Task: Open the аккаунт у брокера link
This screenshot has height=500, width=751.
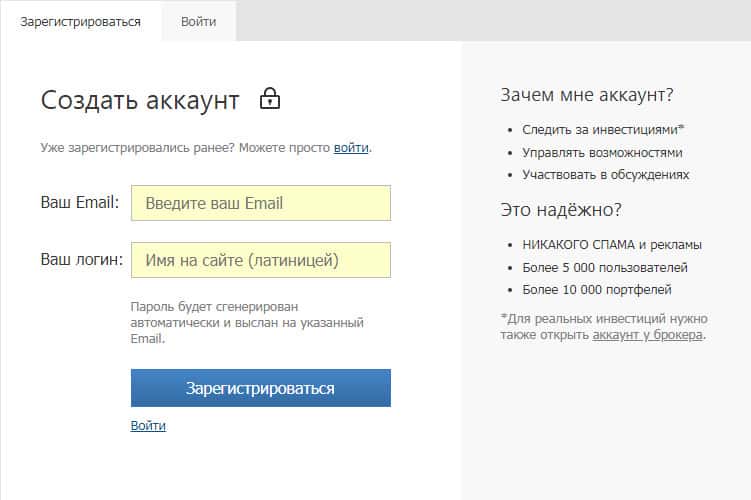Action: tap(648, 335)
